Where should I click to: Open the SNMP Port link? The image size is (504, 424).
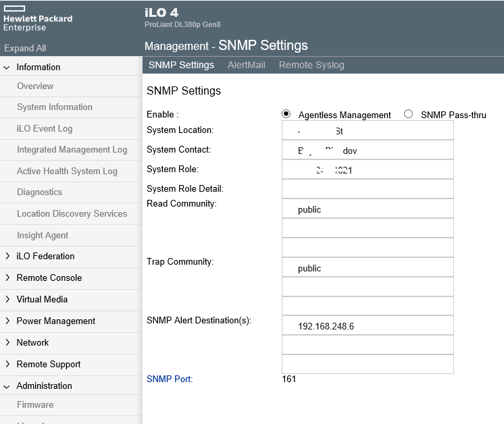pyautogui.click(x=170, y=379)
